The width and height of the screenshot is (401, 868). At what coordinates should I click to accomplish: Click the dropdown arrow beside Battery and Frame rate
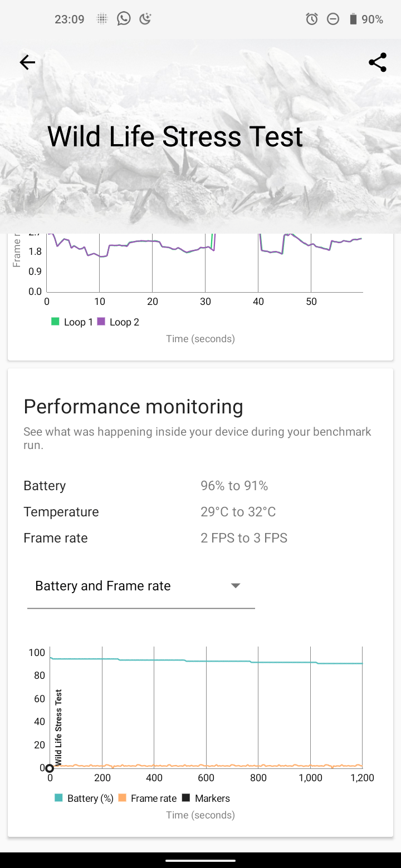(x=236, y=586)
